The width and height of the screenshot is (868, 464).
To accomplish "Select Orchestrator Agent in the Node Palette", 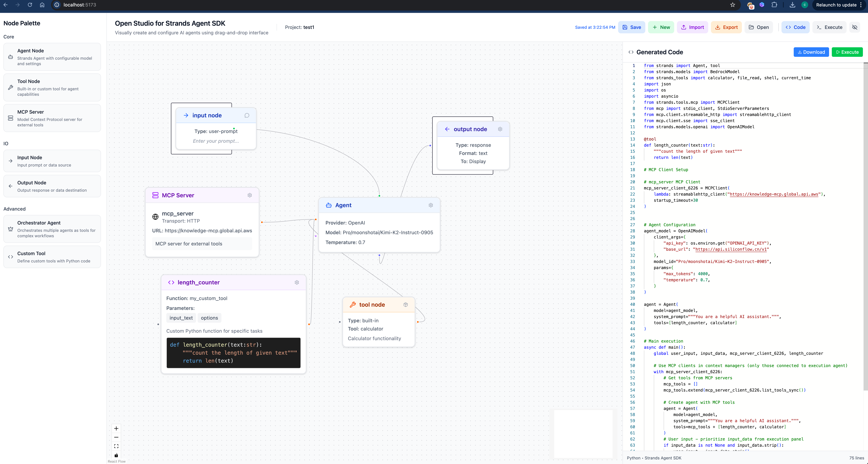I will pyautogui.click(x=52, y=229).
